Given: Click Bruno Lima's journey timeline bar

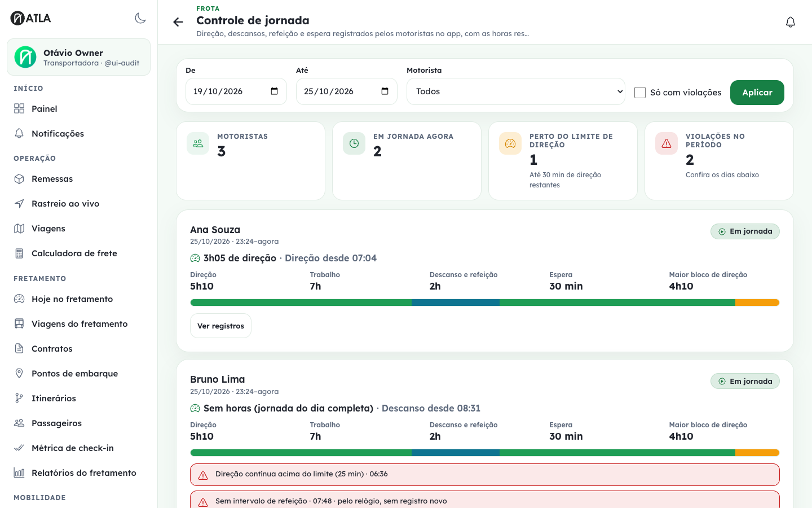Looking at the screenshot, I should coord(485,453).
